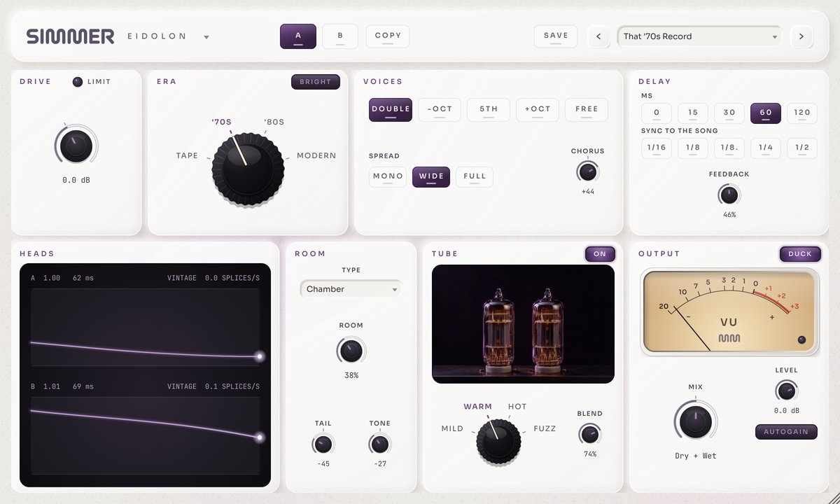This screenshot has height=504, width=840.
Task: Sync delay to dotted 1/8.
Action: tap(729, 148)
